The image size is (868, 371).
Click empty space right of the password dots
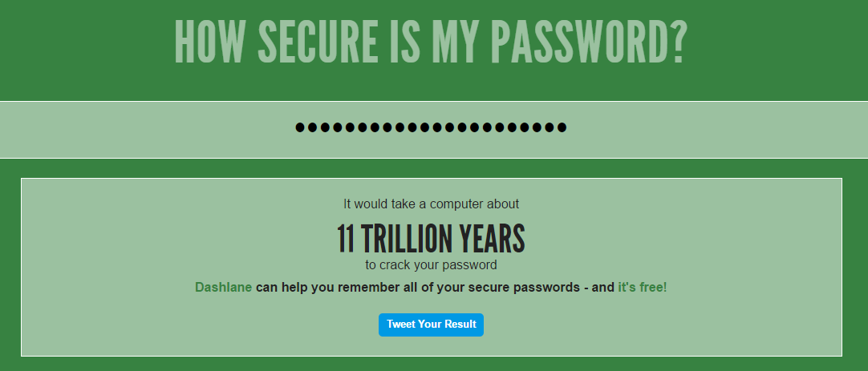pyautogui.click(x=722, y=128)
